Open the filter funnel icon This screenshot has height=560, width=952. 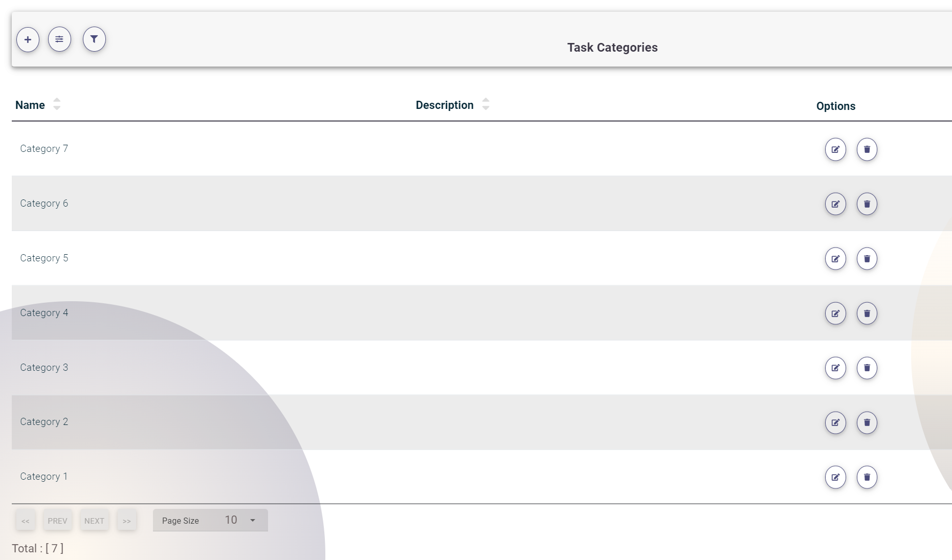(x=94, y=39)
